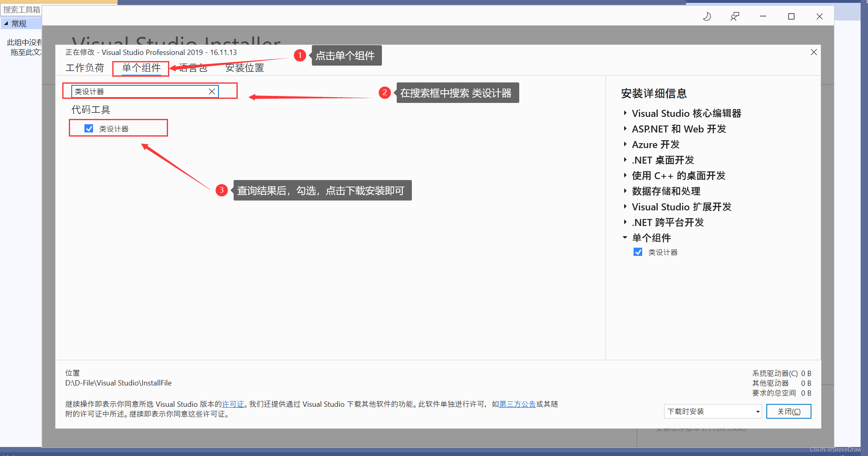
Task: Open the 许可证 link
Action: tap(233, 404)
